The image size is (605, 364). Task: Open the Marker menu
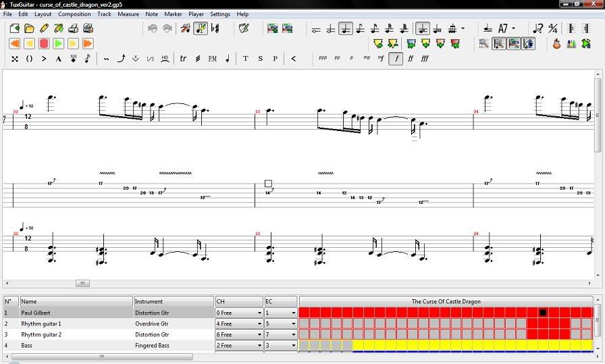174,14
